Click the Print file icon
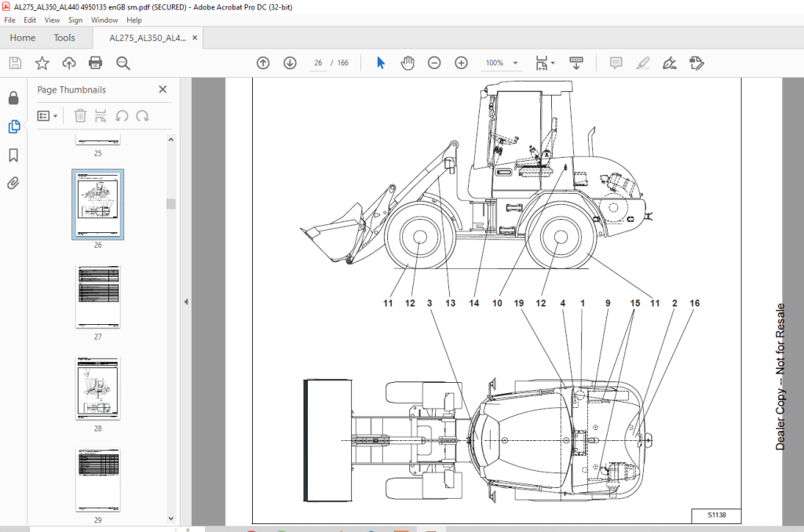The width and height of the screenshot is (804, 532). tap(95, 63)
